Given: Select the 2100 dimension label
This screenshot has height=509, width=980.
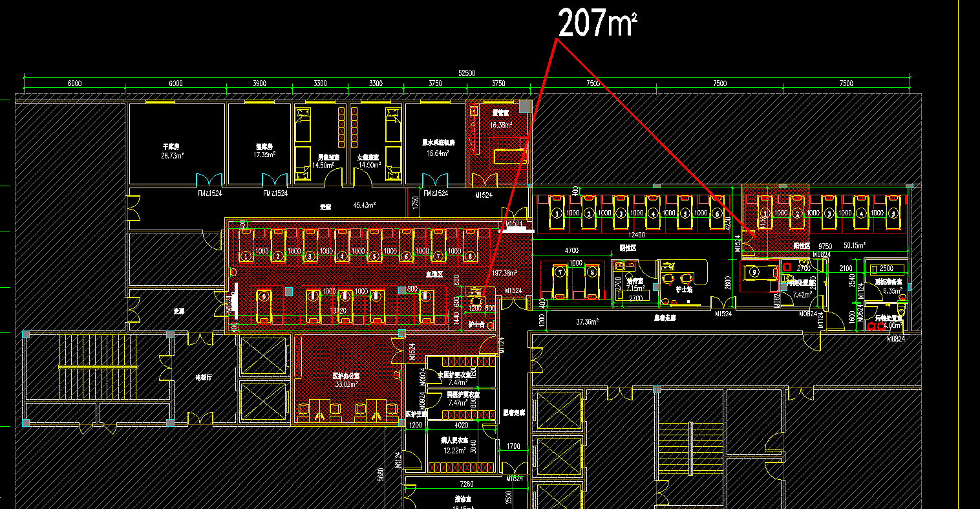Looking at the screenshot, I should pos(846,268).
